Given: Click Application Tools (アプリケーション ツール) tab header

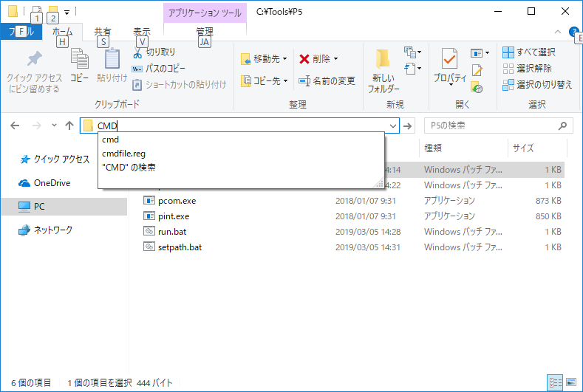Looking at the screenshot, I should point(205,13).
